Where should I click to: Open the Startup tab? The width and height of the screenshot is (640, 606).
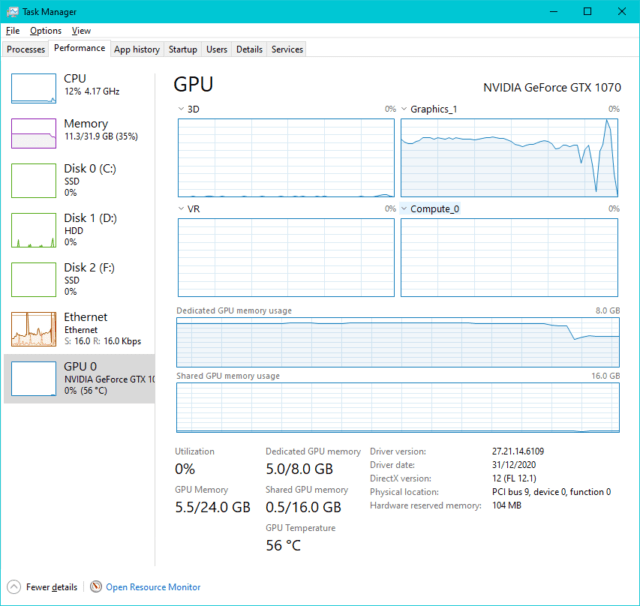pyautogui.click(x=183, y=49)
